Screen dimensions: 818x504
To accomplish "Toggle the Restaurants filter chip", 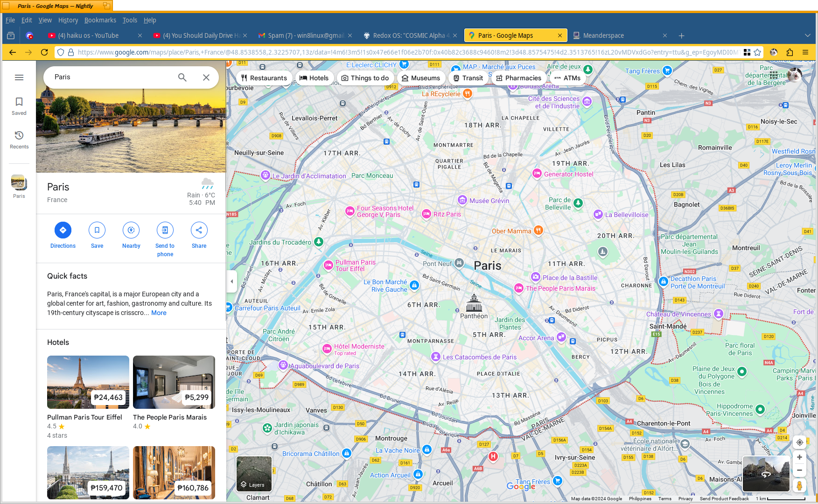I will pyautogui.click(x=264, y=78).
